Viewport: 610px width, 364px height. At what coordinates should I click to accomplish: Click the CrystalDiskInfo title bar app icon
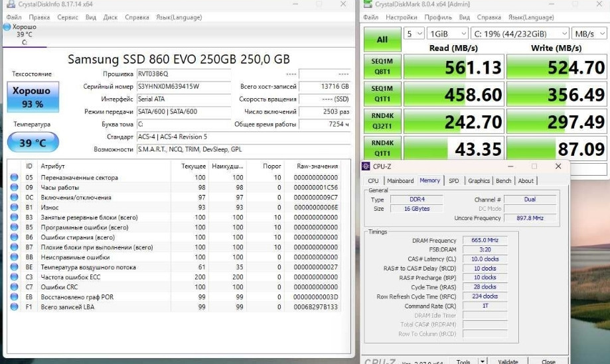pos(11,4)
